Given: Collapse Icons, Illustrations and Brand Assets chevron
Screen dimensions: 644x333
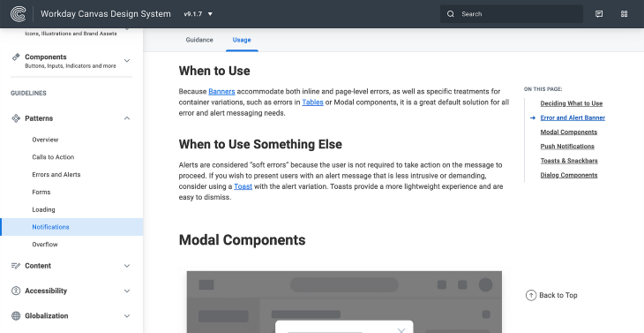Looking at the screenshot, I should click(x=127, y=29).
